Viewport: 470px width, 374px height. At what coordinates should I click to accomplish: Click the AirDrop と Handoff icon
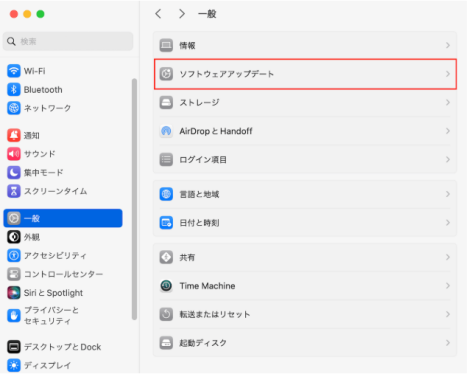(166, 131)
